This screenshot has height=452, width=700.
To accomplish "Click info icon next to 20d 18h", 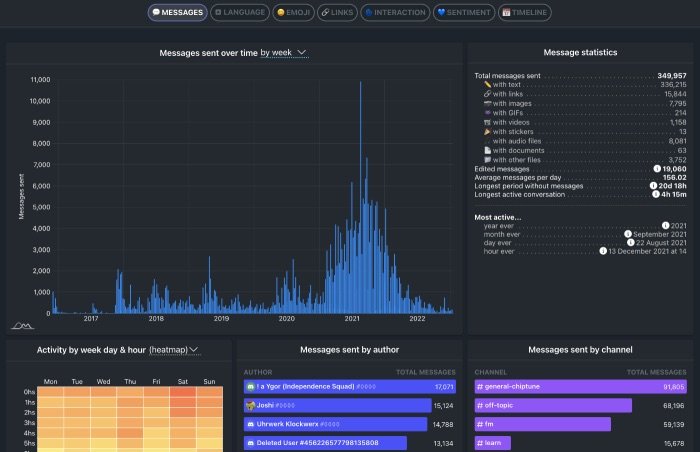I will (x=654, y=185).
